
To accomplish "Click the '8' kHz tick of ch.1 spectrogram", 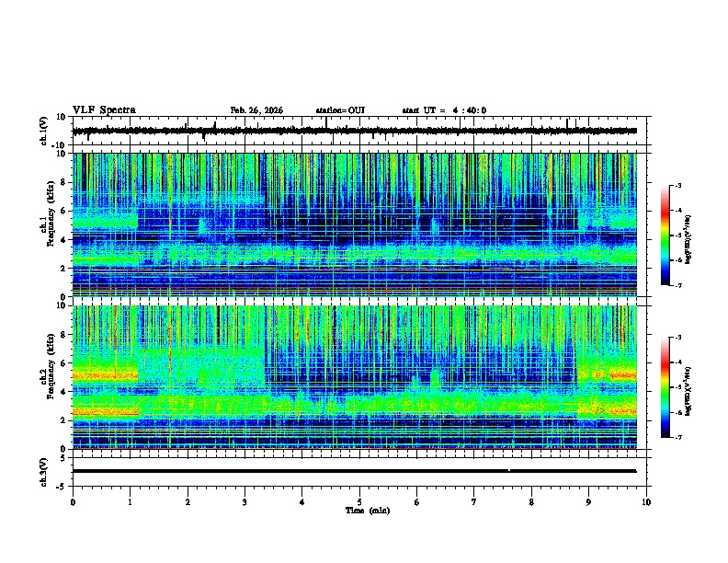I will (x=64, y=182).
